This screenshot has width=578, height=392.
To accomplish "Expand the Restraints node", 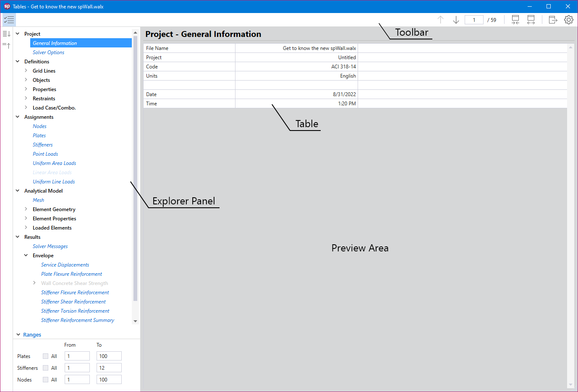I will (26, 98).
